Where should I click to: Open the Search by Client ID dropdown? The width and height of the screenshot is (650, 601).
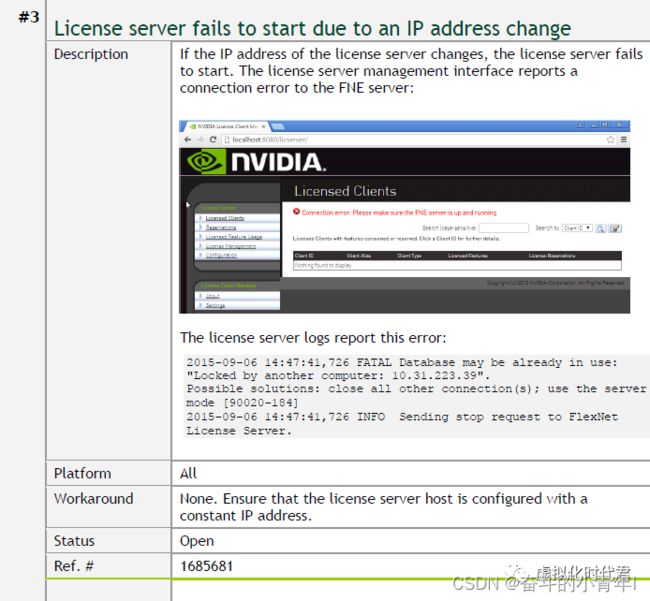coord(577,228)
